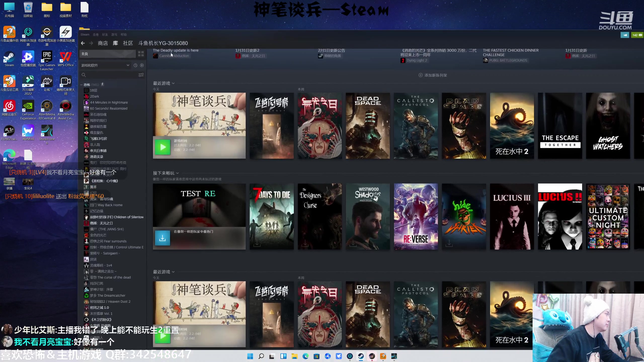Click the 添加新陈列架 button
The image size is (644, 362).
point(432,75)
